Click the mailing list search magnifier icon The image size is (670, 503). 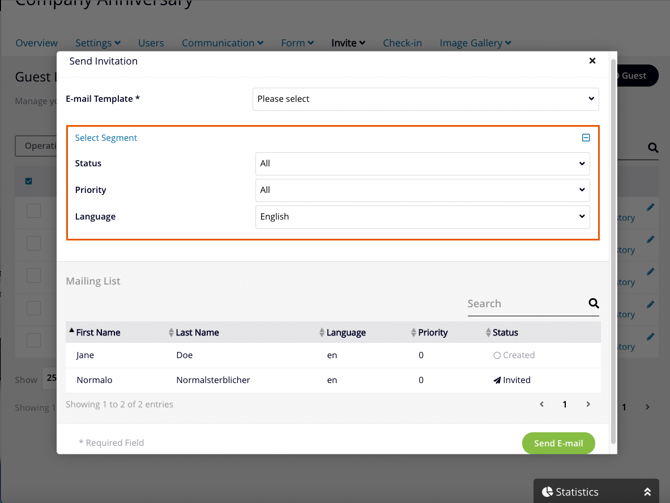pos(593,303)
